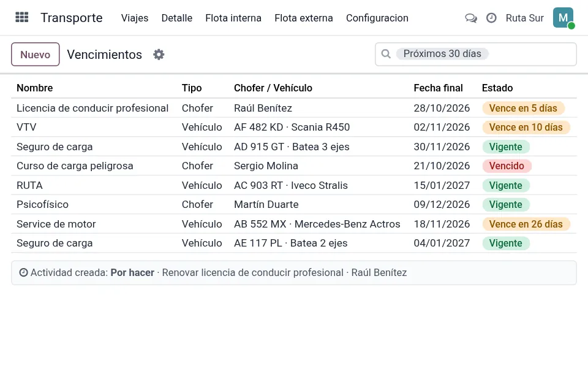The image size is (588, 368).
Task: Open the activities clock icon
Action: coord(491,18)
